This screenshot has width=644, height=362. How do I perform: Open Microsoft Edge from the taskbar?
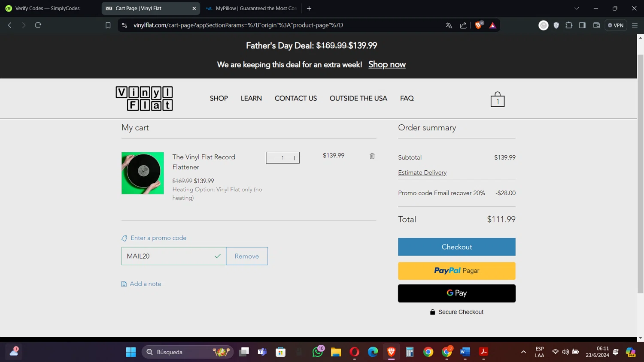point(373,352)
